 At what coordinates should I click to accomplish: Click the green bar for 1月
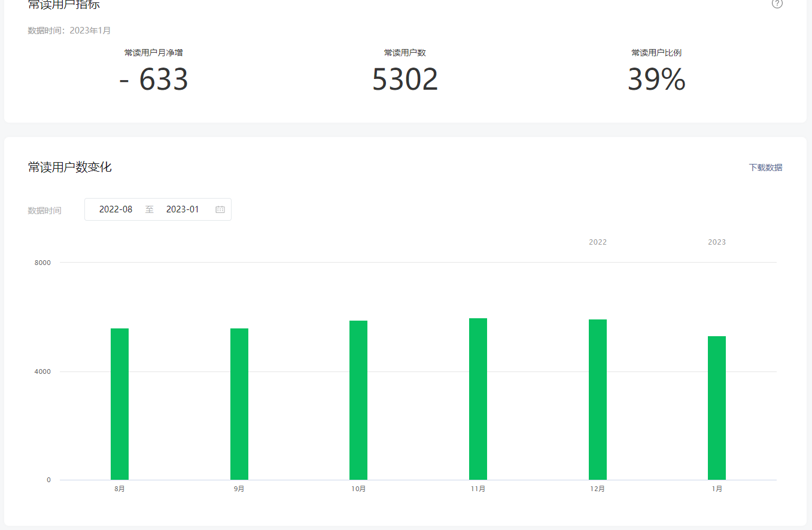pos(717,408)
